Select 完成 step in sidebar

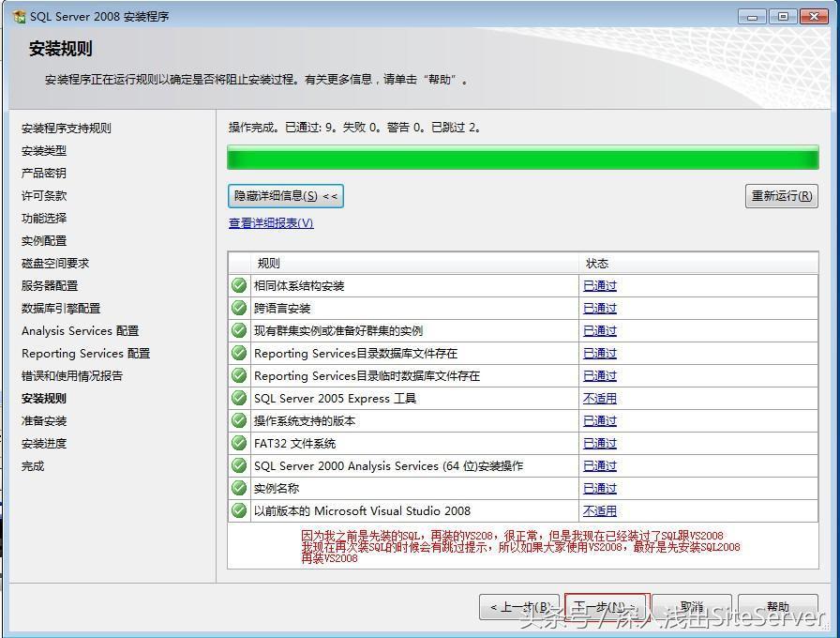tap(33, 466)
